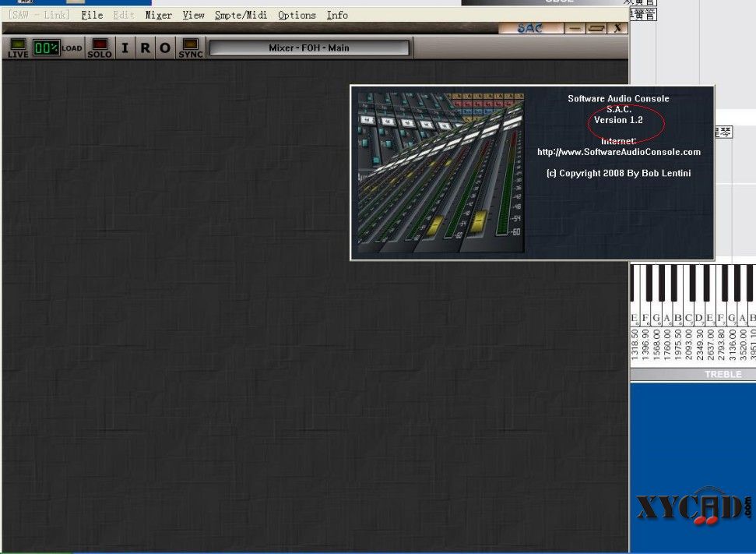
Task: Click the Copyright 2008 By Bob Lentini text
Action: [x=619, y=173]
